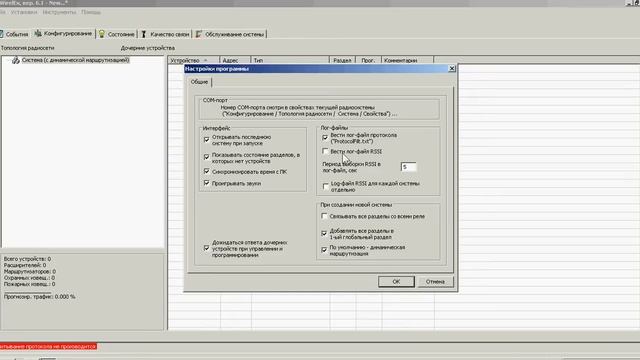Click the Тип column header
640x360 pixels.
click(x=290, y=60)
